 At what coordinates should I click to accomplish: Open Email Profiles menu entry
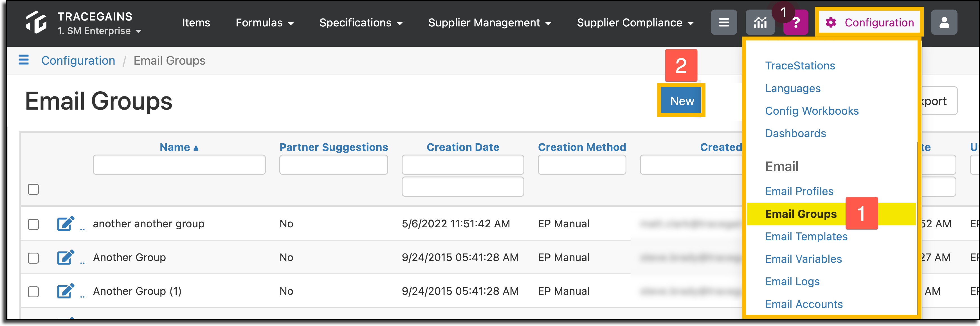click(x=799, y=191)
